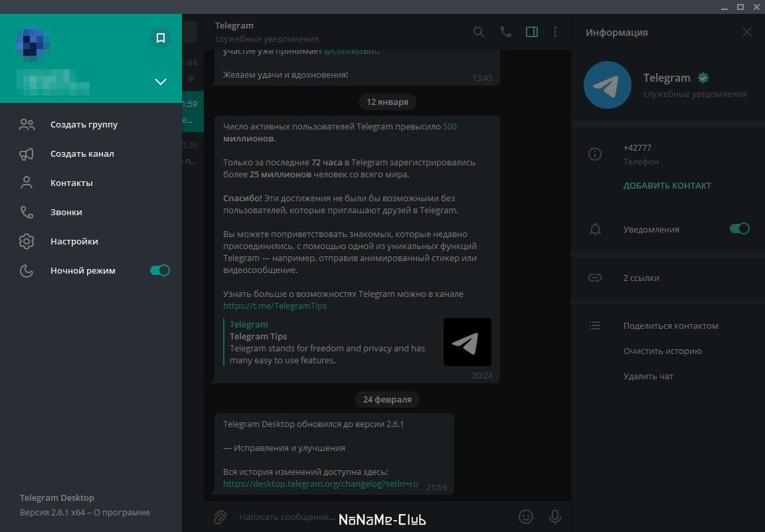Start a call from chat header
This screenshot has width=765, height=532.
click(x=506, y=33)
